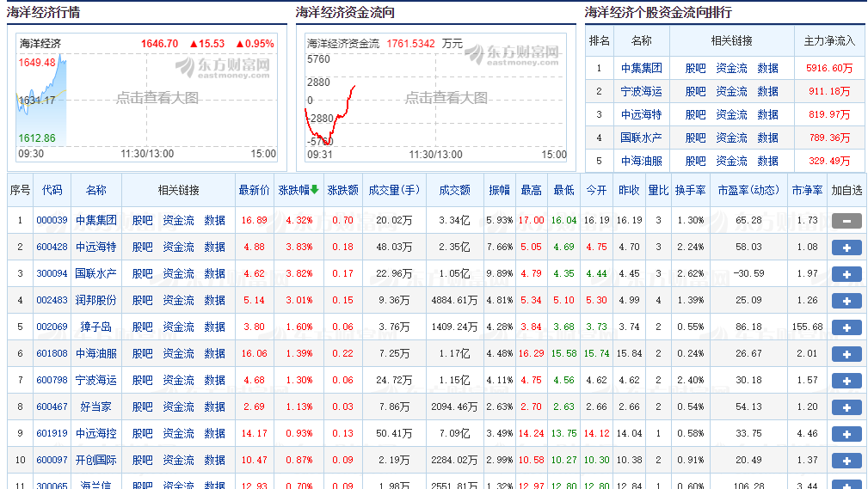868x489 pixels.
Task: Sort by 成交额 column header
Action: tap(454, 190)
